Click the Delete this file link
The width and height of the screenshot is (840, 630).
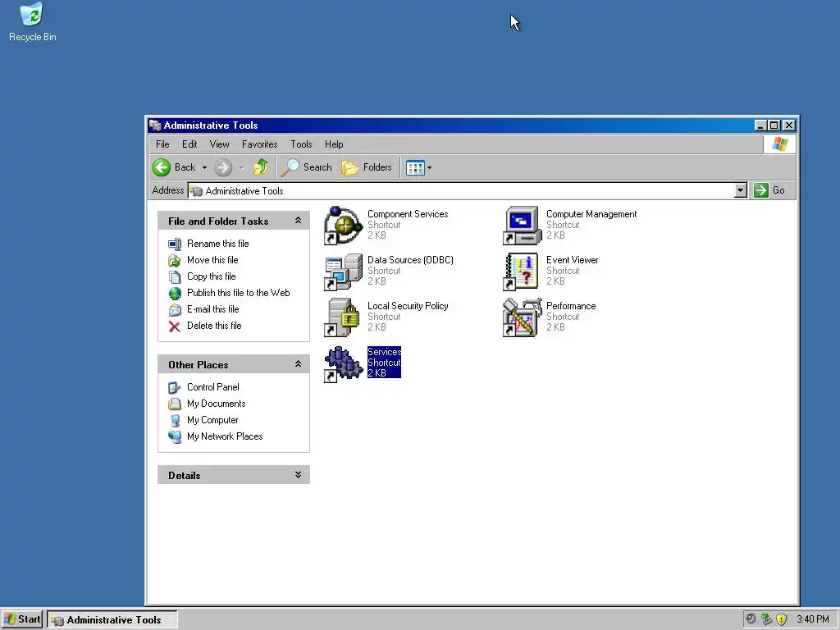[214, 326]
